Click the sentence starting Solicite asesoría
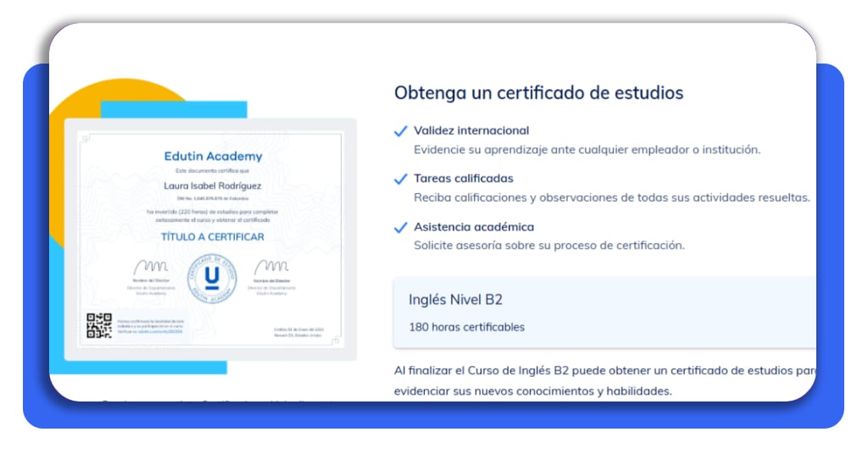Viewport: 868px width, 454px height. 549,246
